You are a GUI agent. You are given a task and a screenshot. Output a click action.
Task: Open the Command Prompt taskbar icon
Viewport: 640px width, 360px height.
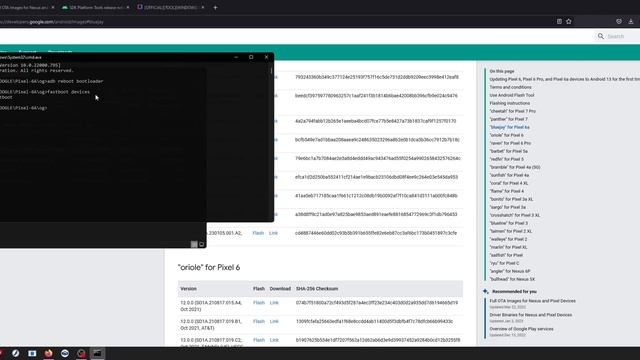[97, 353]
